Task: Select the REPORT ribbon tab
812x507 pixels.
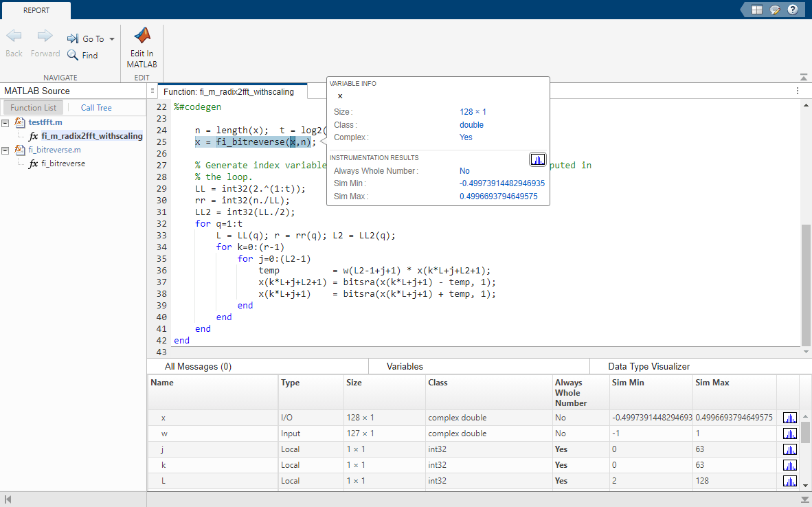Action: pos(36,10)
